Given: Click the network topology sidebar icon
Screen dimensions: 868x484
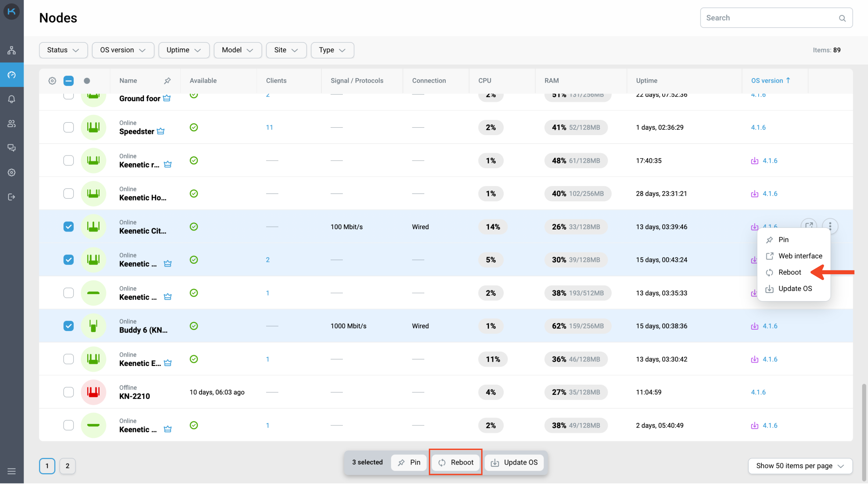Looking at the screenshot, I should coord(11,50).
